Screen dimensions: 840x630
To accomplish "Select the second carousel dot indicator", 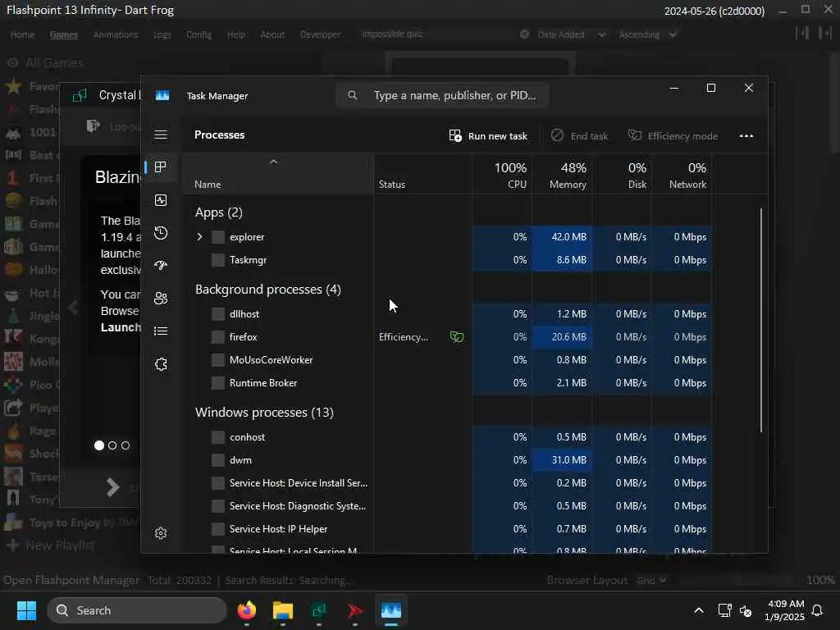I will [x=112, y=445].
